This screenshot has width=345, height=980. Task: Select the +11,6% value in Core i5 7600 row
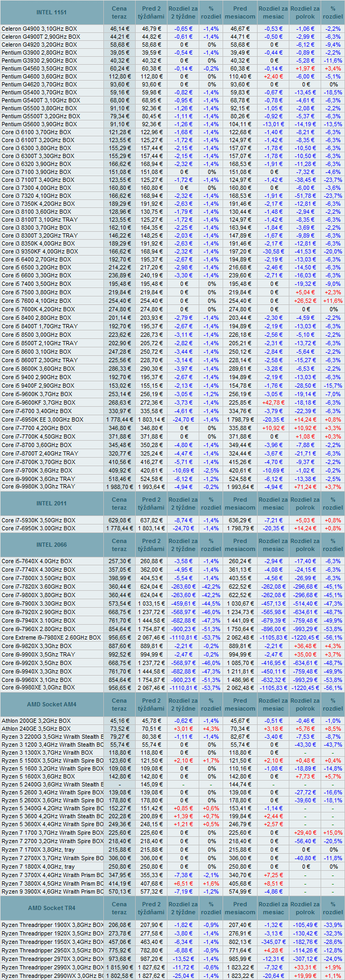[x=333, y=301]
